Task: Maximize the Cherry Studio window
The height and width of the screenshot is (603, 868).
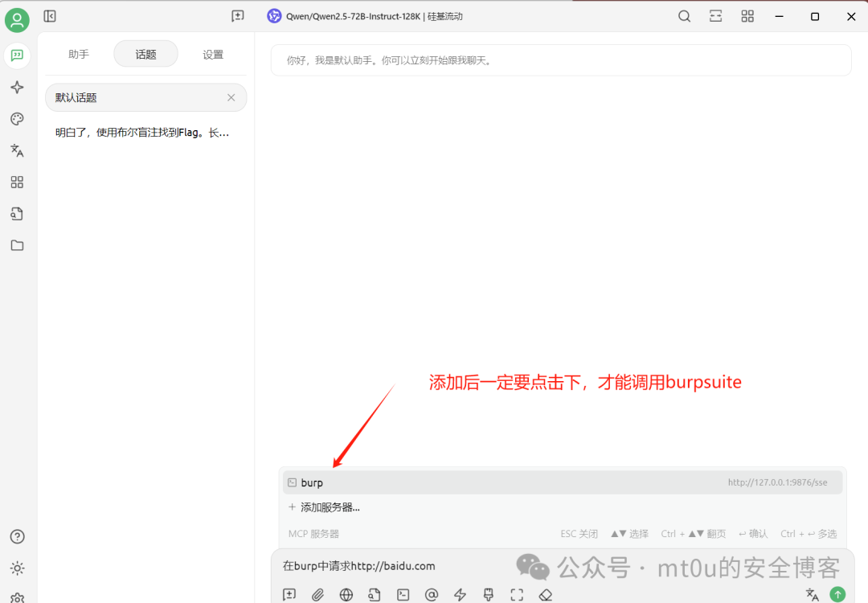Action: pos(815,17)
